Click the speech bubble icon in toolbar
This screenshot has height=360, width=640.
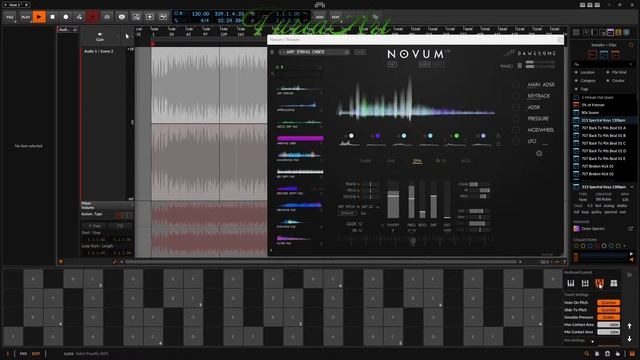tap(122, 17)
